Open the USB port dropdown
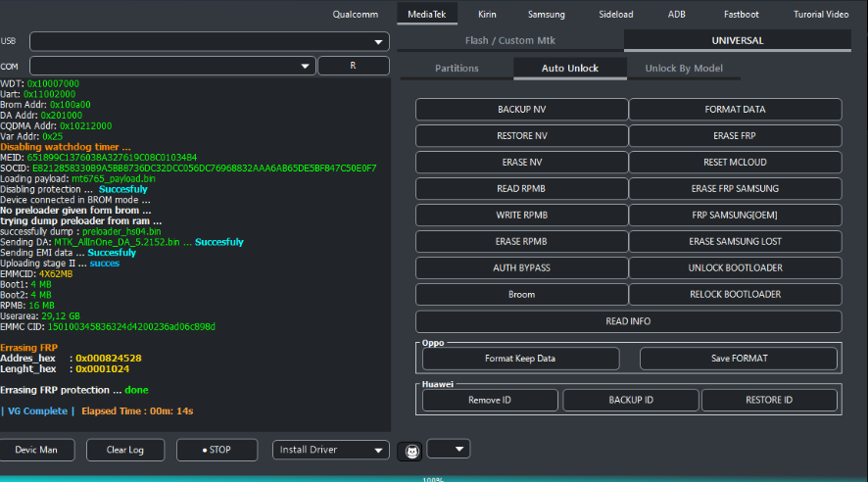Screen dimensions: 868x482 210,41
